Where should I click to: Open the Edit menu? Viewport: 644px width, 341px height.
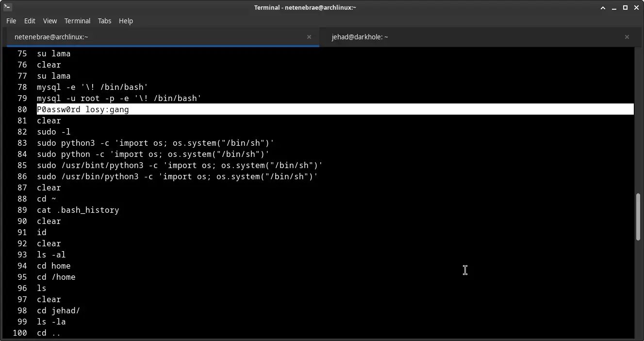(x=30, y=21)
